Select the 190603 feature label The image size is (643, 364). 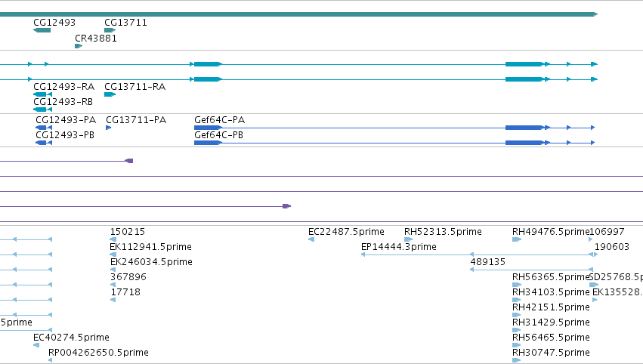612,247
